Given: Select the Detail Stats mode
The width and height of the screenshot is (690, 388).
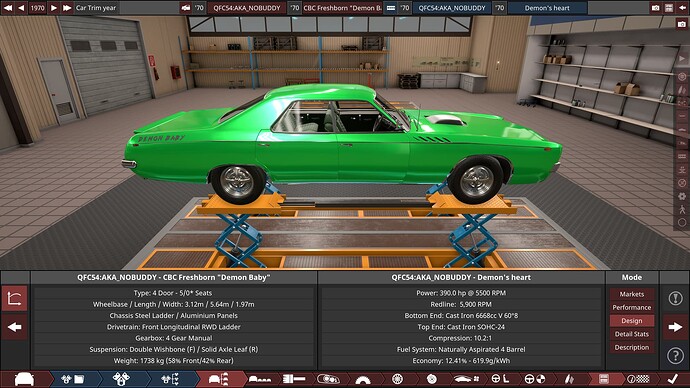Looking at the screenshot, I should [631, 334].
